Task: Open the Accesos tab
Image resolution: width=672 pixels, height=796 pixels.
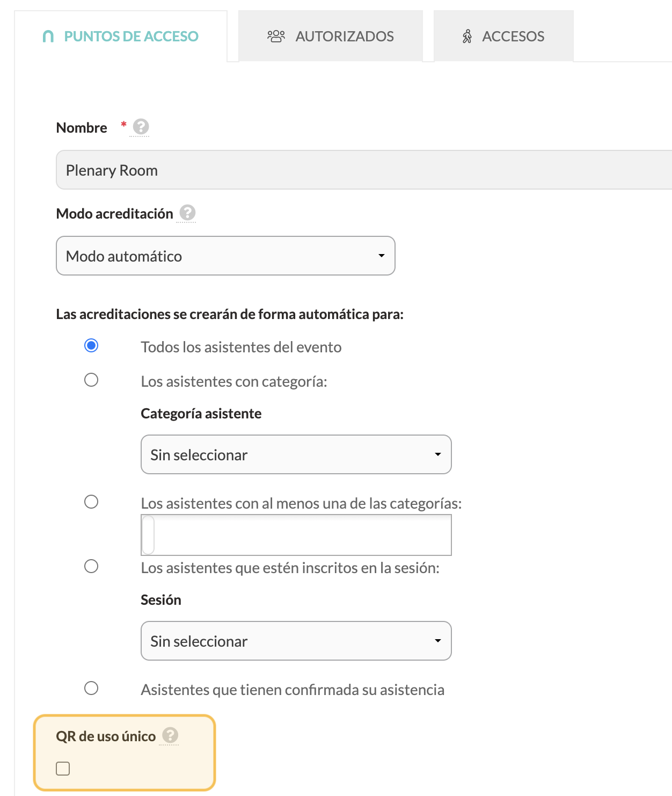Action: tap(503, 36)
